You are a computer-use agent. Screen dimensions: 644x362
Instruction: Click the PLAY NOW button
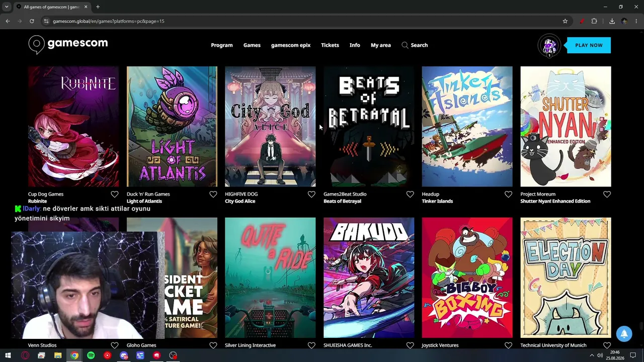[x=589, y=45]
